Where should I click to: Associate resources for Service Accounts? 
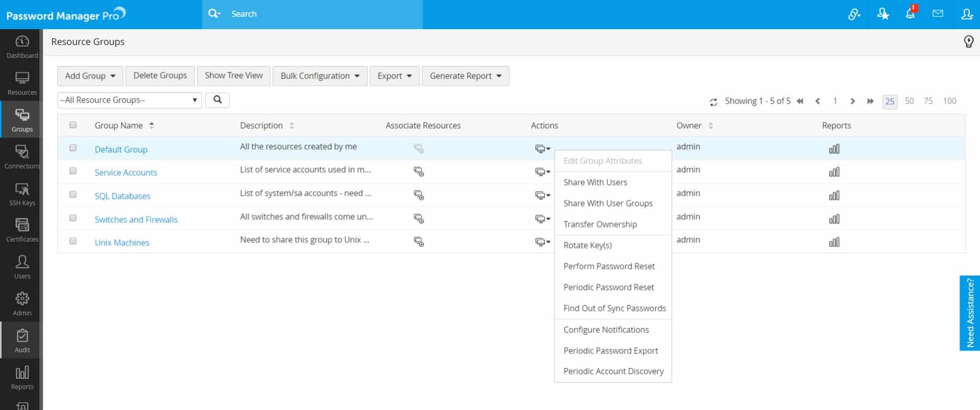[418, 172]
